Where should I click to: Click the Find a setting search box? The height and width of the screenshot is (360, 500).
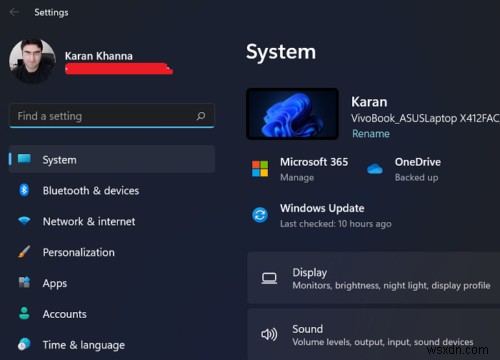coord(112,116)
